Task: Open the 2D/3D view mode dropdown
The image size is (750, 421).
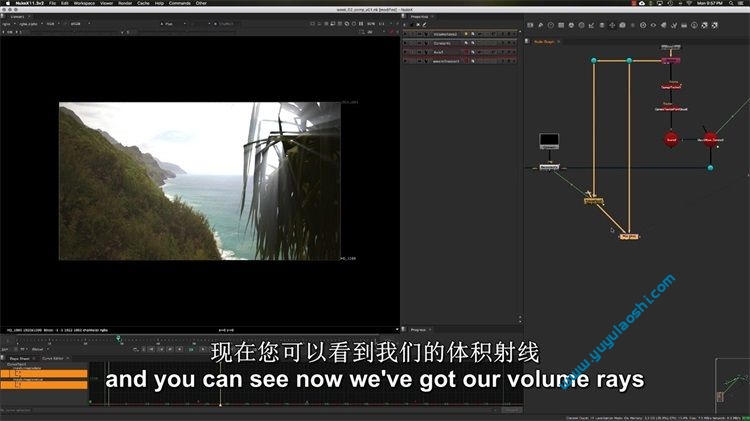Action: click(372, 32)
